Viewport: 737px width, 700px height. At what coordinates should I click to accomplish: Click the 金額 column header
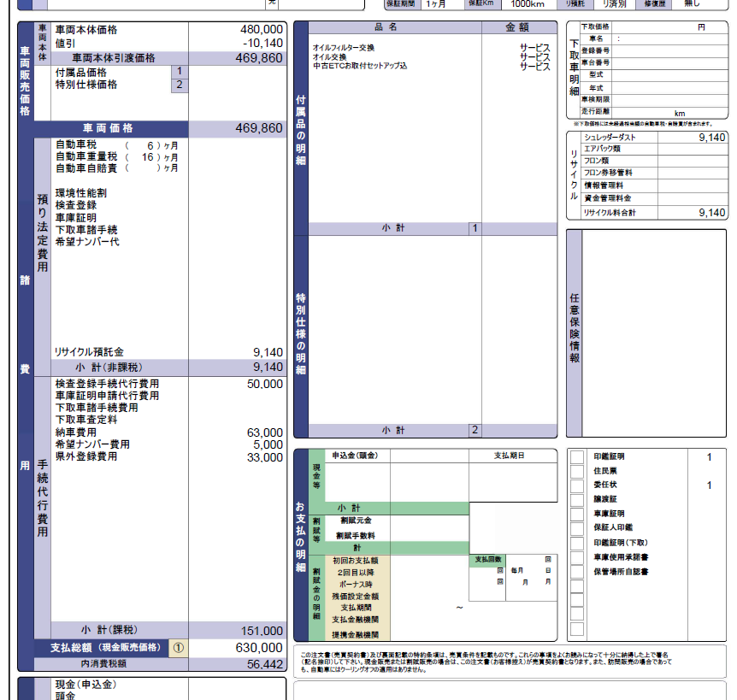click(x=518, y=27)
